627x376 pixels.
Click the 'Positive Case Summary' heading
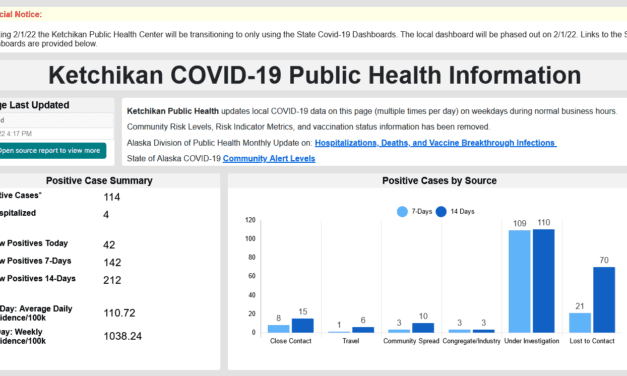pos(99,181)
